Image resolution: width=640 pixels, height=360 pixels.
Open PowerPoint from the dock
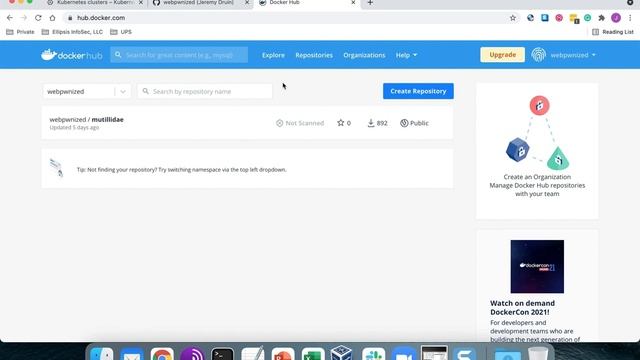coord(283,354)
